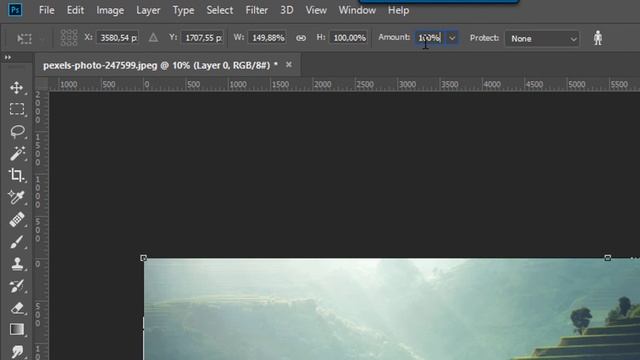Open the Amount dropdown arrow
The image size is (640, 360).
tap(452, 38)
